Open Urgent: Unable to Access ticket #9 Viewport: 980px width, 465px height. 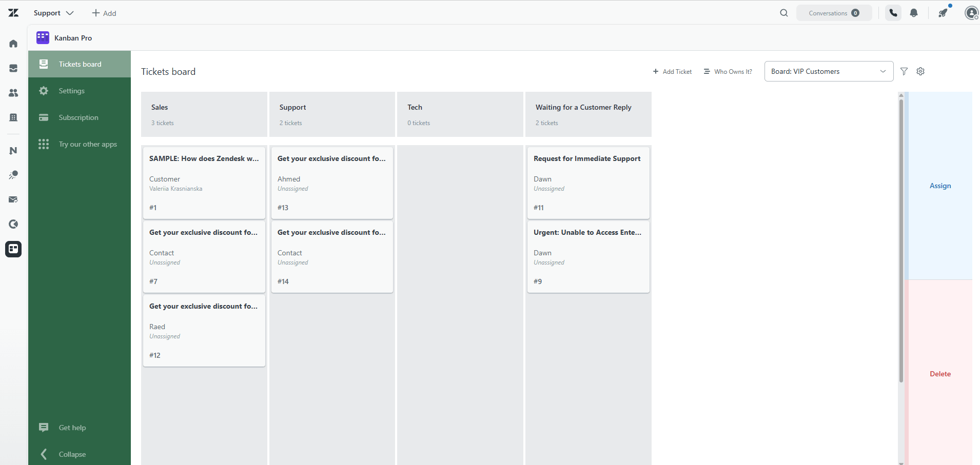pyautogui.click(x=588, y=256)
